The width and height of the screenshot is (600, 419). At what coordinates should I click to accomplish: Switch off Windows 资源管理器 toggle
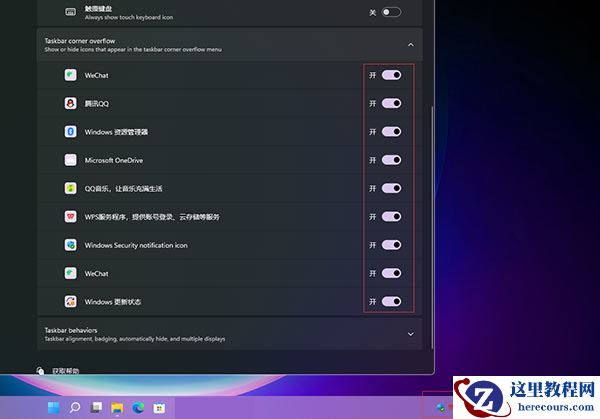coord(391,132)
